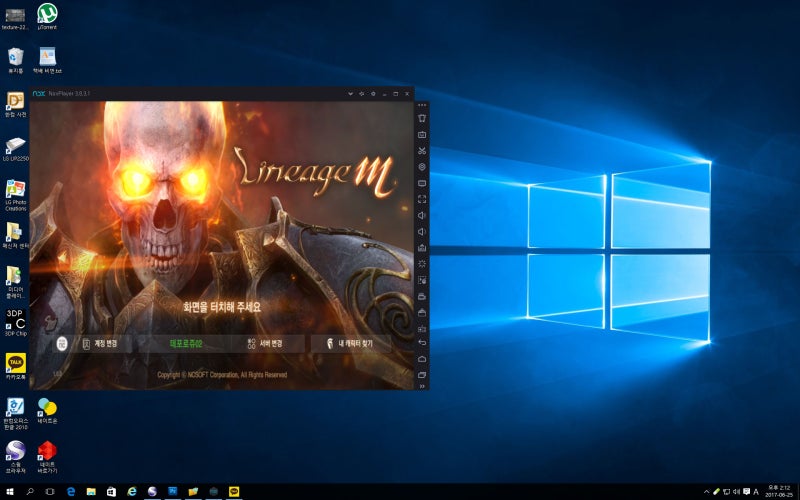The image size is (800, 500).
Task: Select the 3DP Chip desktop icon
Action: (15, 323)
